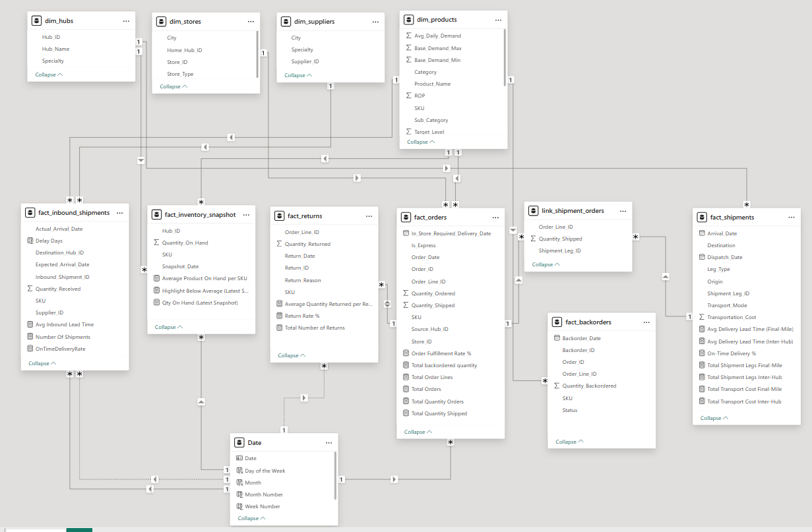
Task: Click the fact_orders table header icon
Action: tap(406, 217)
